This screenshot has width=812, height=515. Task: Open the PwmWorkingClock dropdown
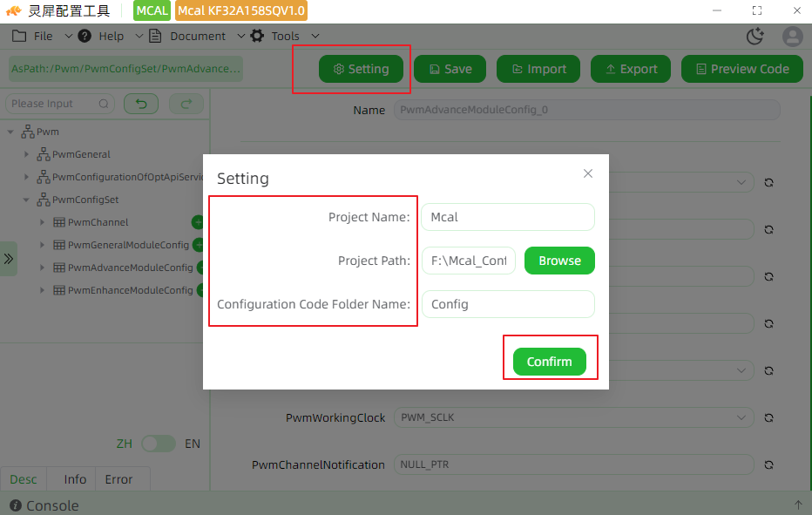[574, 417]
